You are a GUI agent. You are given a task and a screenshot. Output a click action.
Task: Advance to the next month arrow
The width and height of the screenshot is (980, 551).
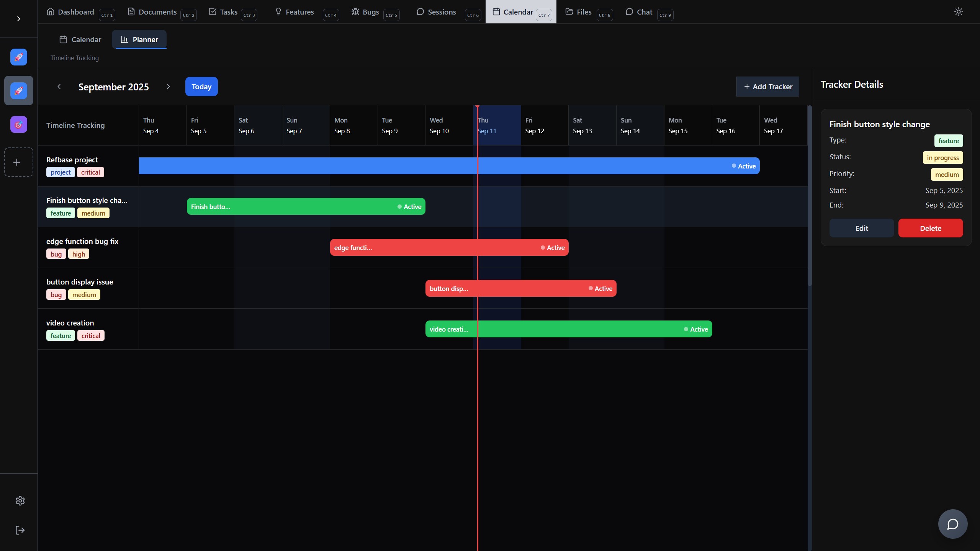(x=168, y=87)
